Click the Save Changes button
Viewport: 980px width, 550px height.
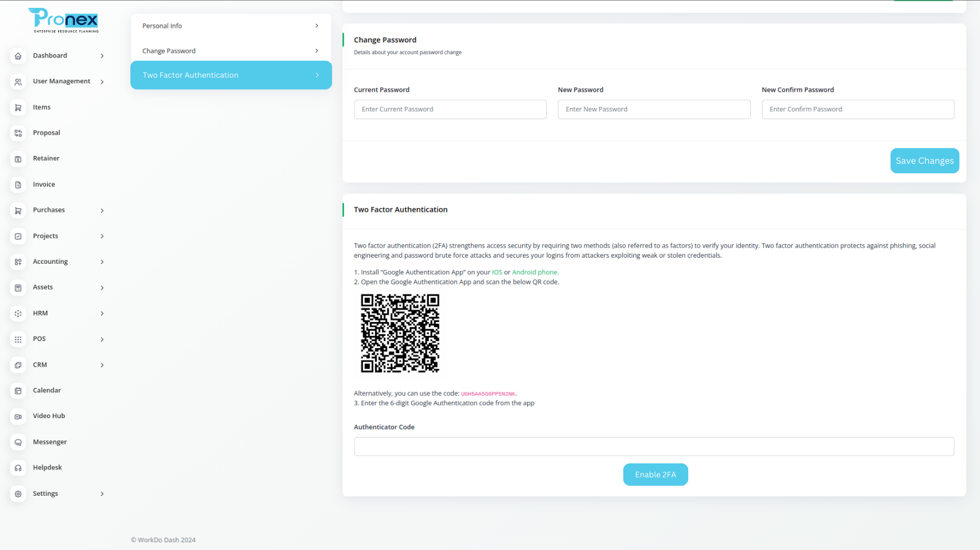925,161
